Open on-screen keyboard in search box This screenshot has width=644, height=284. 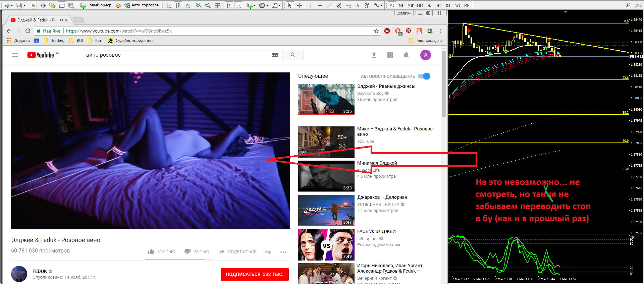275,55
